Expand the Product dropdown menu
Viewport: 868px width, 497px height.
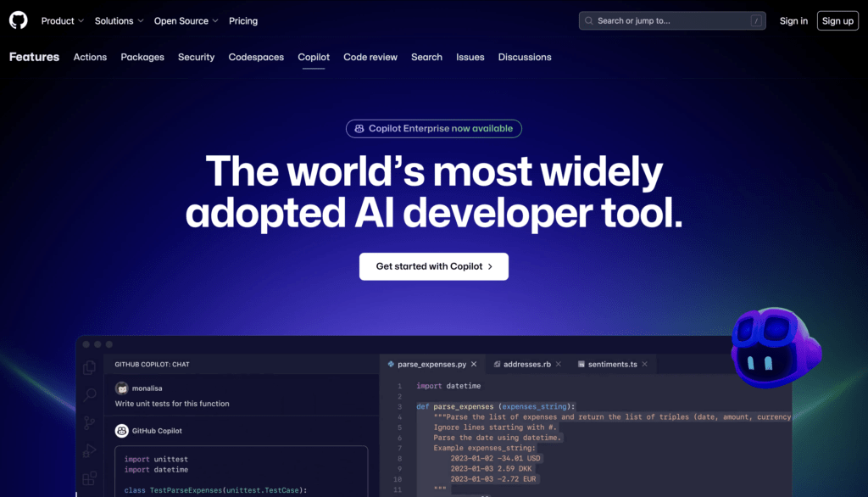point(63,20)
